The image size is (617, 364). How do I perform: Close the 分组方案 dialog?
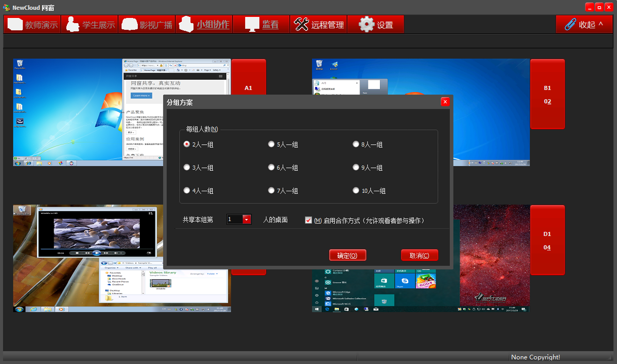(445, 102)
